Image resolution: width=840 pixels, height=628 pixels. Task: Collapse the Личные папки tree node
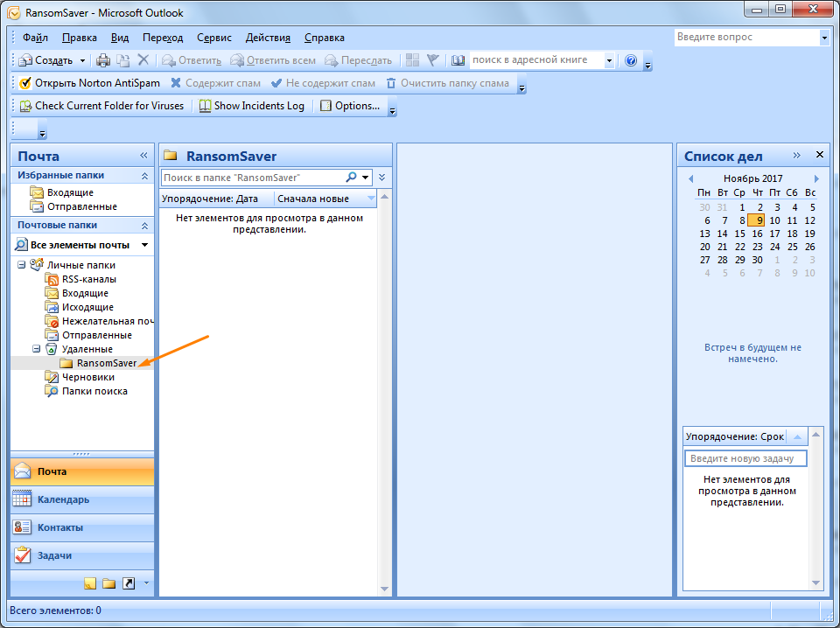(21, 264)
